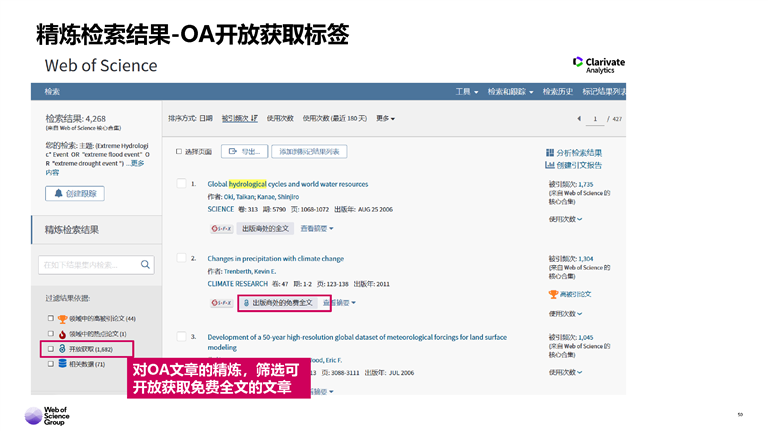Click the flame icon for 领域中的热点论文

pos(62,334)
